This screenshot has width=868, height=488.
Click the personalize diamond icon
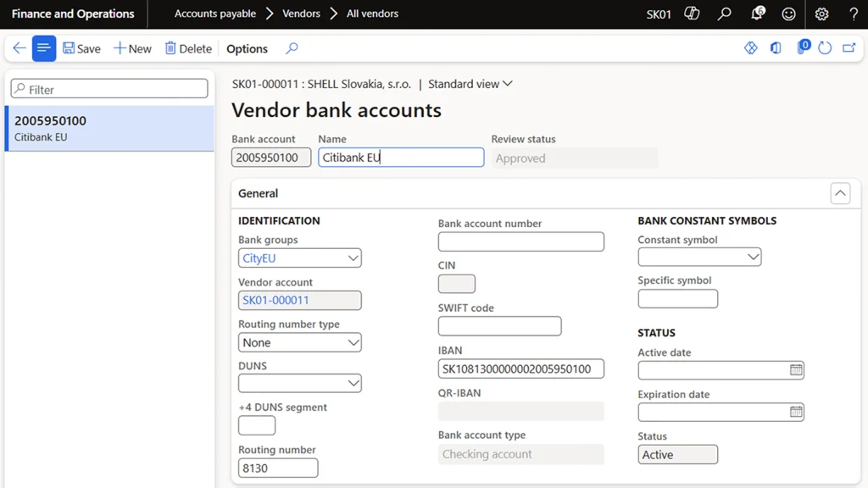(x=751, y=48)
